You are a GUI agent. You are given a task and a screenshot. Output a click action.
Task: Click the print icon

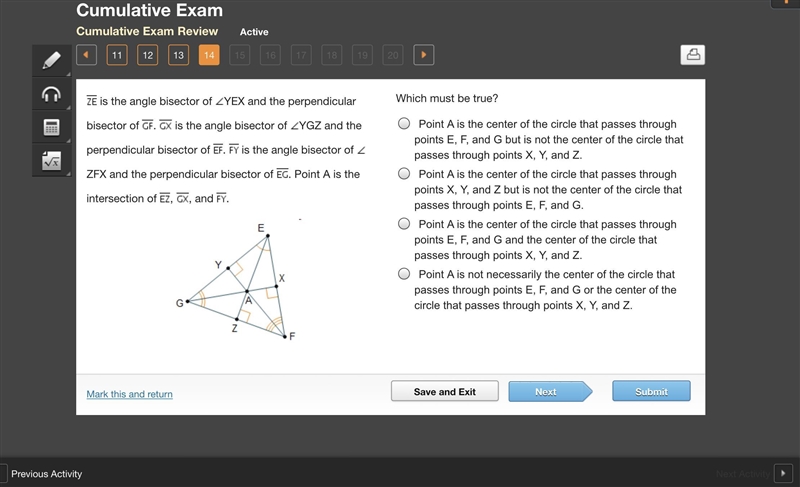[692, 55]
